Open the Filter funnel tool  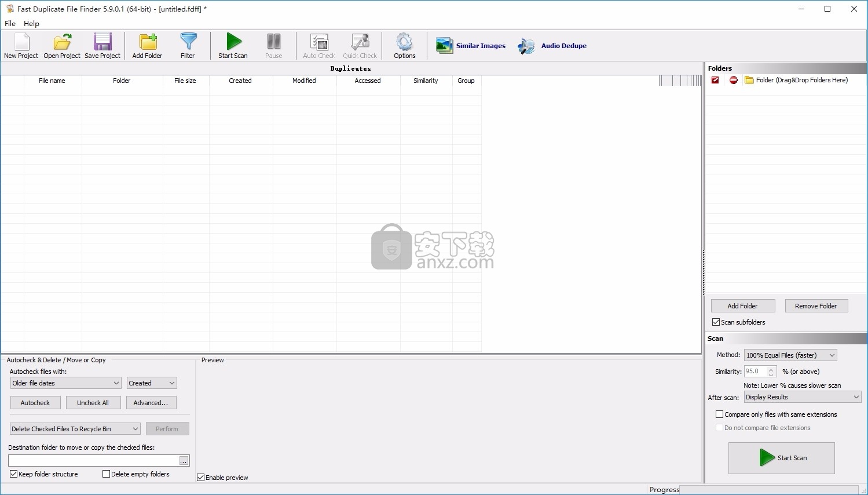click(x=188, y=46)
